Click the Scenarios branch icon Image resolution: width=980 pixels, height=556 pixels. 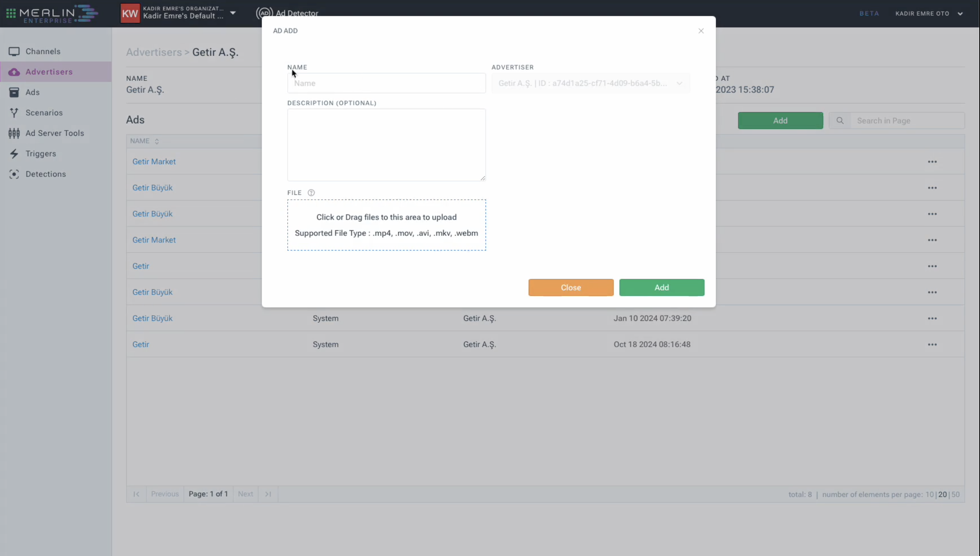pyautogui.click(x=14, y=112)
